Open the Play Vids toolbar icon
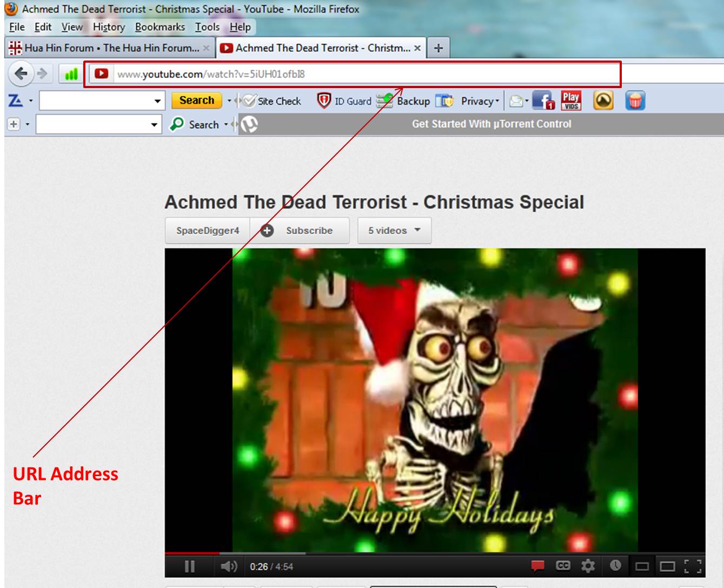724x588 pixels. [571, 101]
